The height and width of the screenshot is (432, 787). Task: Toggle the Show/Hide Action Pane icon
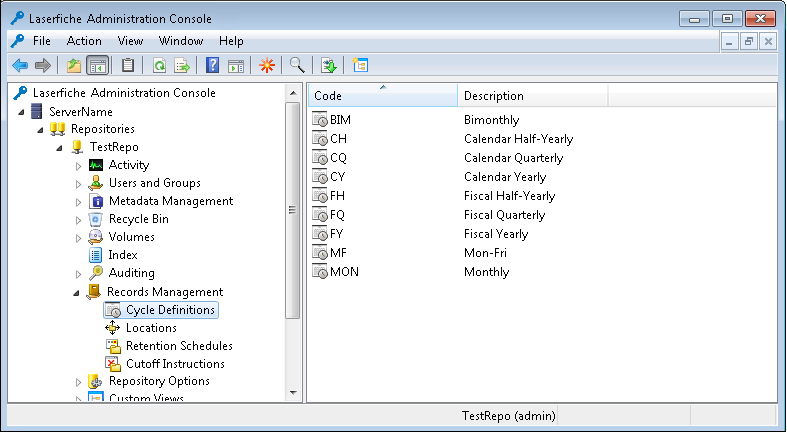point(236,65)
